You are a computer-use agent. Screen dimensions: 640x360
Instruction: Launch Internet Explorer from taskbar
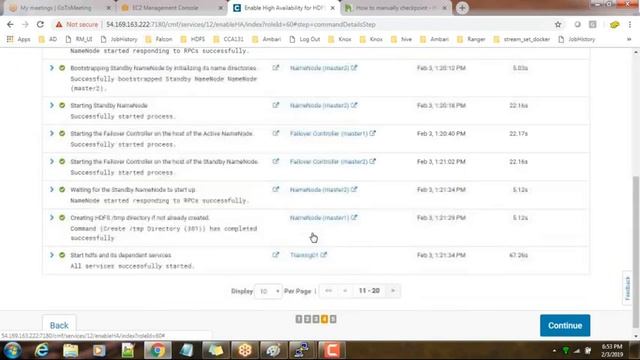click(x=42, y=350)
